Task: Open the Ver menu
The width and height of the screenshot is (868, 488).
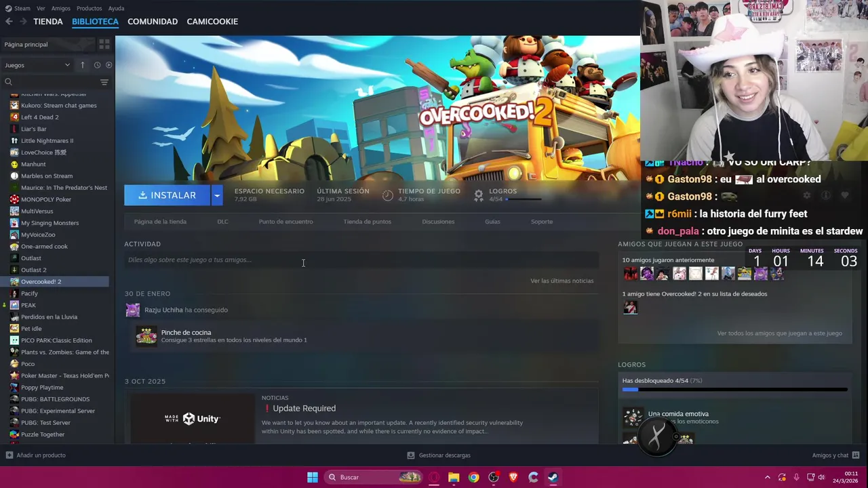Action: [x=41, y=8]
